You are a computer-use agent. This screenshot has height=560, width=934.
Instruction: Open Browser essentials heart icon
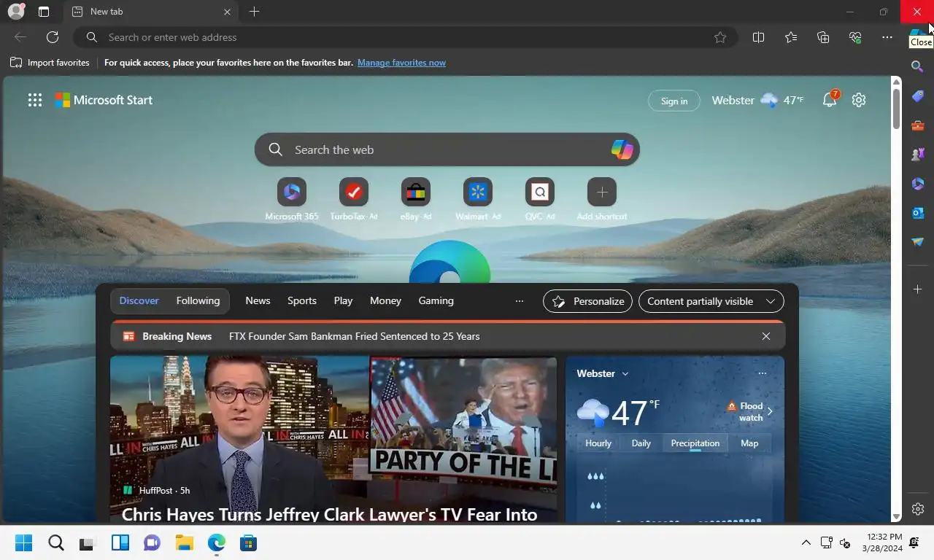[855, 37]
